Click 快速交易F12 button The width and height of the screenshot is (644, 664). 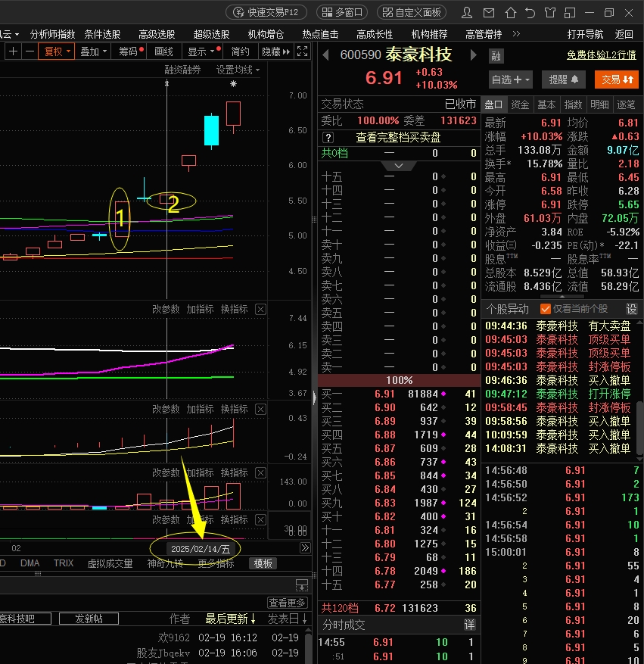click(266, 12)
